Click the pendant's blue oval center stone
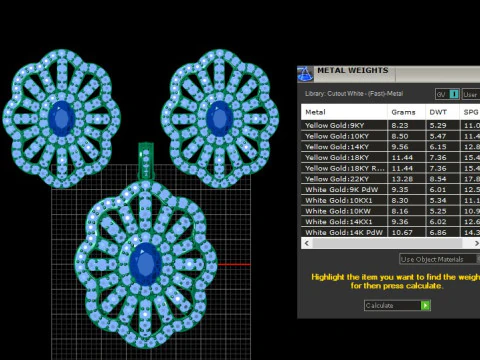The height and width of the screenshot is (360, 480). (145, 264)
